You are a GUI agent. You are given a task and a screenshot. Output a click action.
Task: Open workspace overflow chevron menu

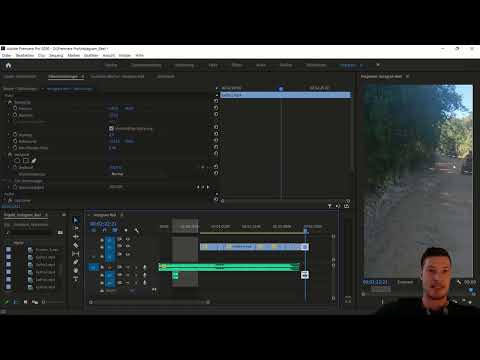pyautogui.click(x=378, y=65)
